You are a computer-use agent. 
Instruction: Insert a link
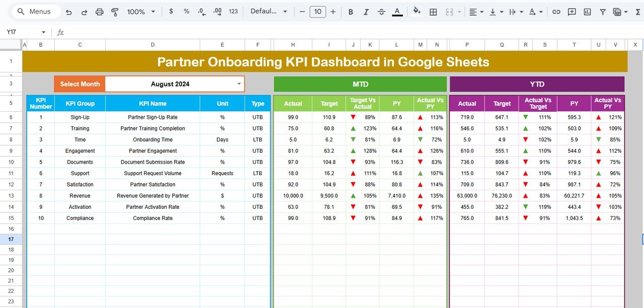pyautogui.click(x=556, y=11)
